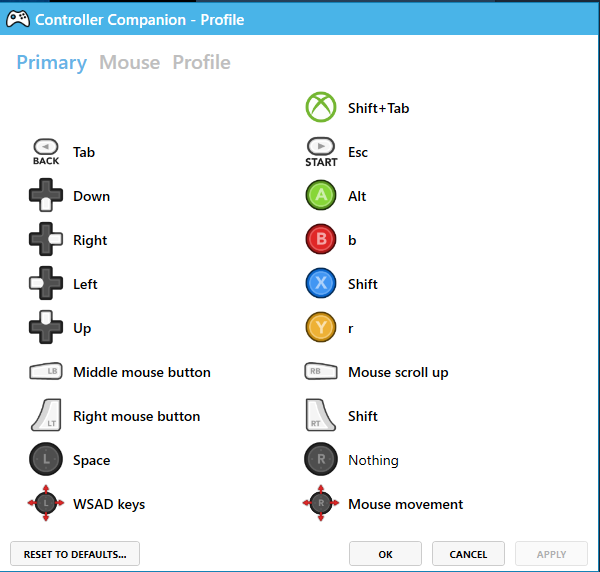600x572 pixels.
Task: Click the START button icon
Action: (321, 152)
